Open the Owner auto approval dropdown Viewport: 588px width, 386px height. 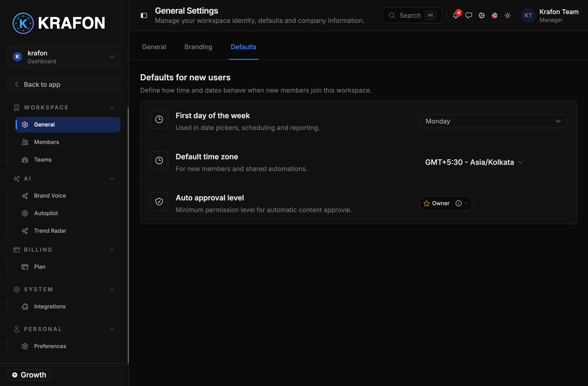pos(445,203)
